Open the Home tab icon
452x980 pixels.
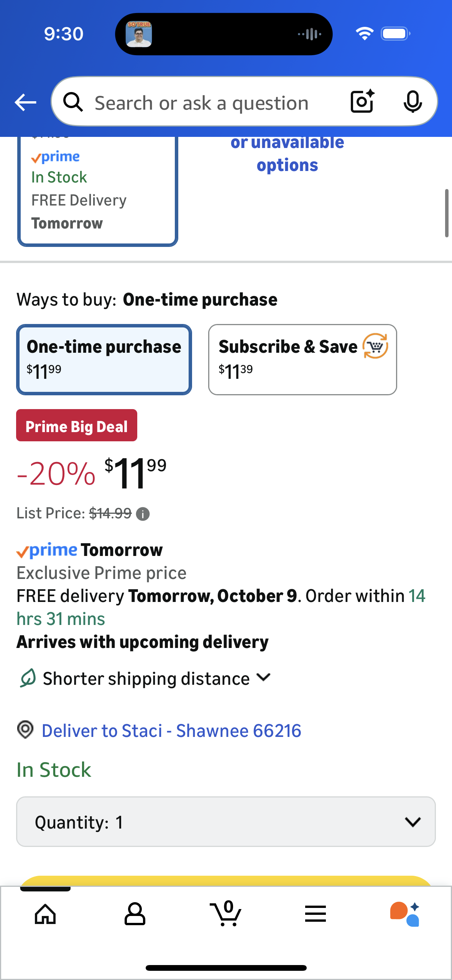click(45, 914)
